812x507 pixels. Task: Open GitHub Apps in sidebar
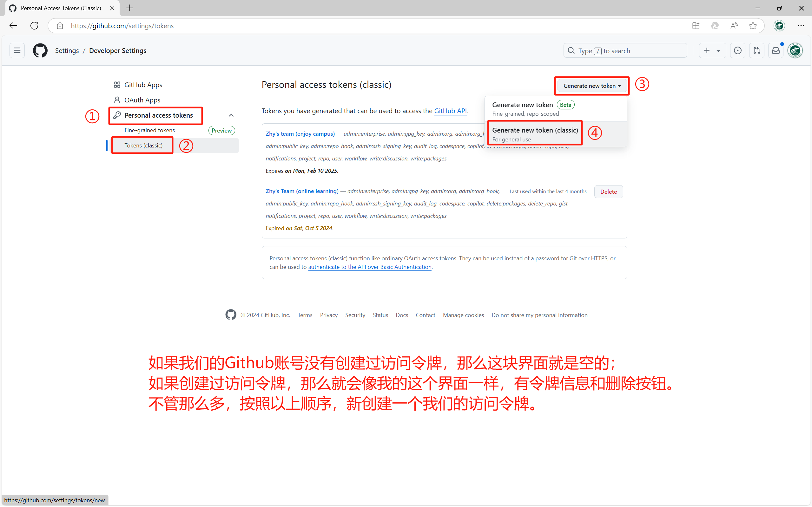tap(143, 85)
